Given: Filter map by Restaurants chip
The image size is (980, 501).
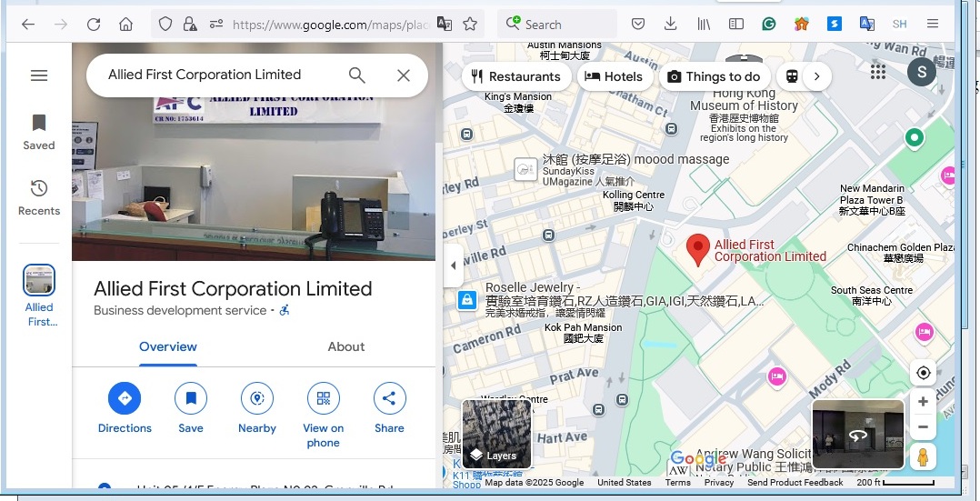Looking at the screenshot, I should [x=517, y=76].
